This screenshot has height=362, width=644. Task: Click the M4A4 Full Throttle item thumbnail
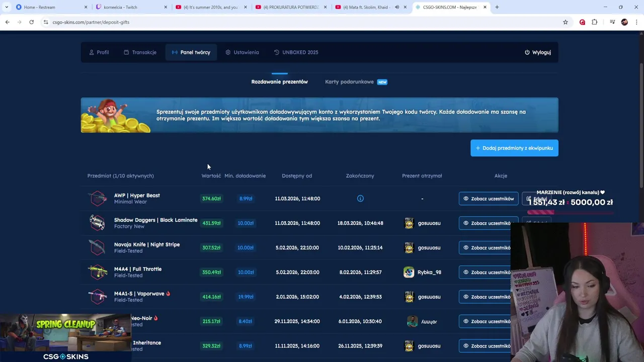point(98,272)
